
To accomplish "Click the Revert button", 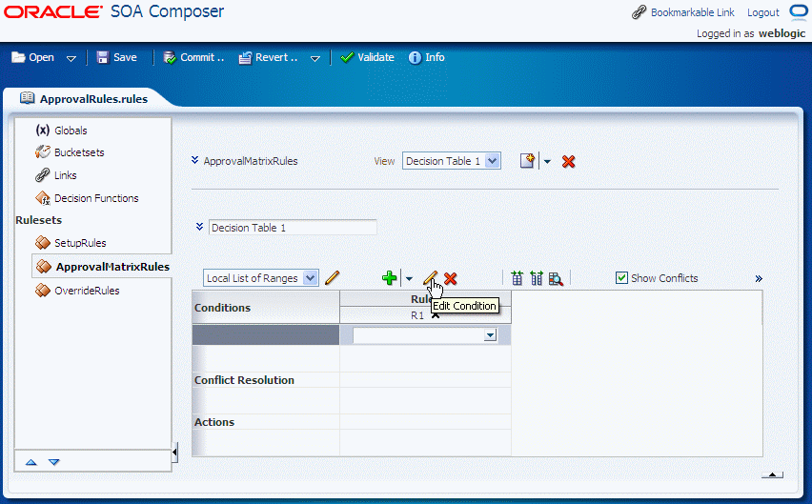I will pyautogui.click(x=268, y=57).
